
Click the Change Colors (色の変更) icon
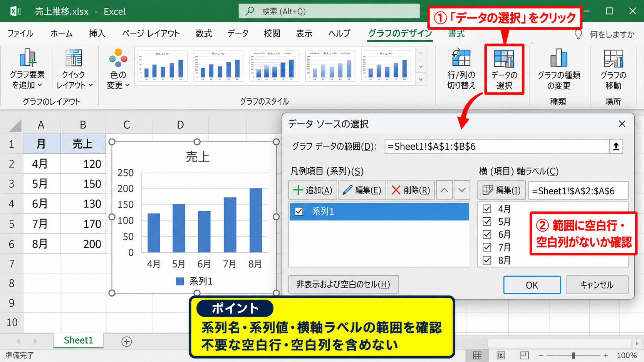pos(118,58)
